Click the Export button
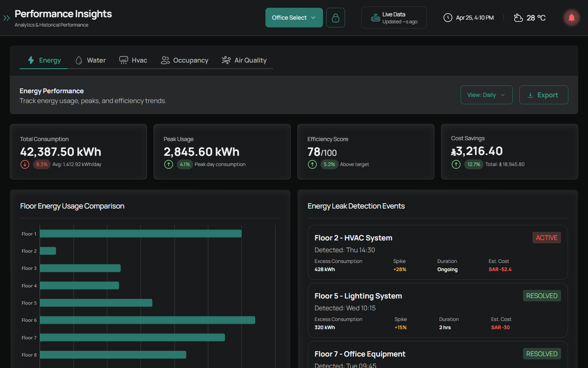This screenshot has height=368, width=588. pyautogui.click(x=543, y=95)
